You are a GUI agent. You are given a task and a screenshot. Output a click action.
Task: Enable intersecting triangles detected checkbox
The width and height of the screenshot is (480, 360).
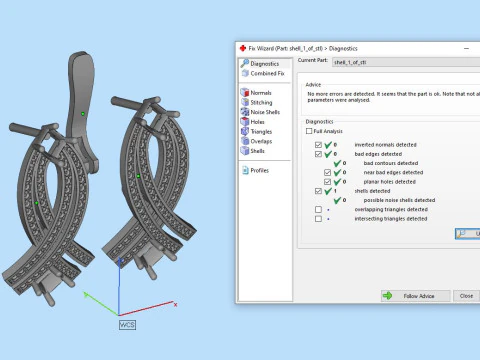point(318,219)
